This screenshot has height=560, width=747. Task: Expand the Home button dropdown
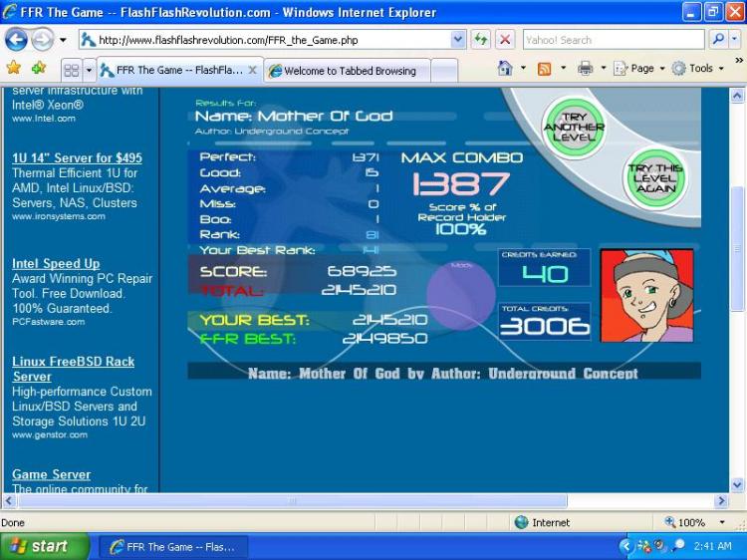523,68
